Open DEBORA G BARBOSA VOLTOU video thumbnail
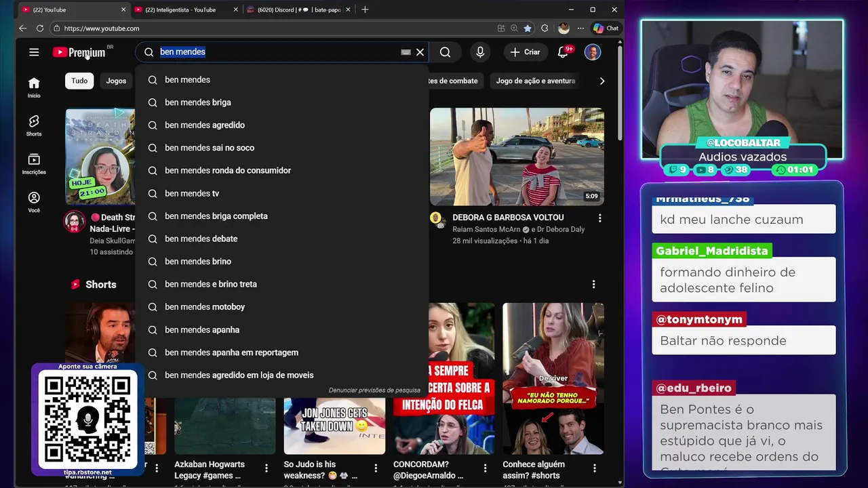 [x=517, y=157]
